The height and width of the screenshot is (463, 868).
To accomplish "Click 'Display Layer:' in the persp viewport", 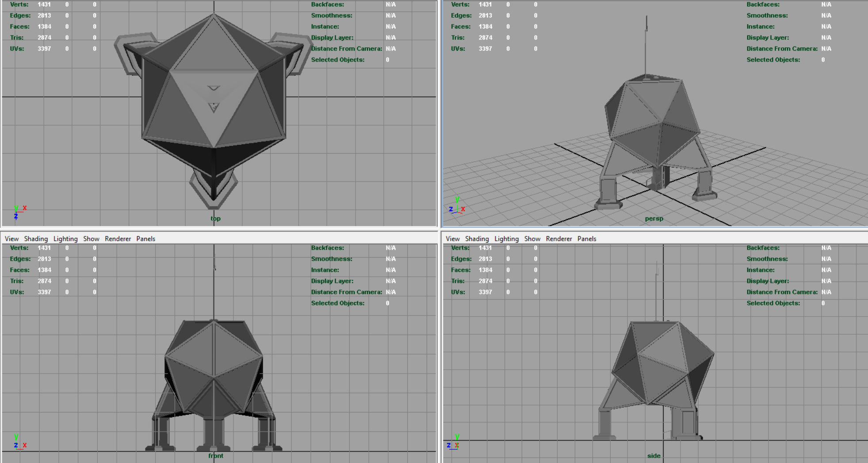I will [x=768, y=38].
